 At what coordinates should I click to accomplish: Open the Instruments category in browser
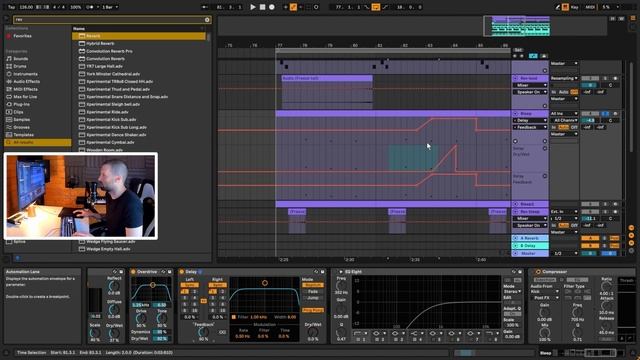pos(25,74)
